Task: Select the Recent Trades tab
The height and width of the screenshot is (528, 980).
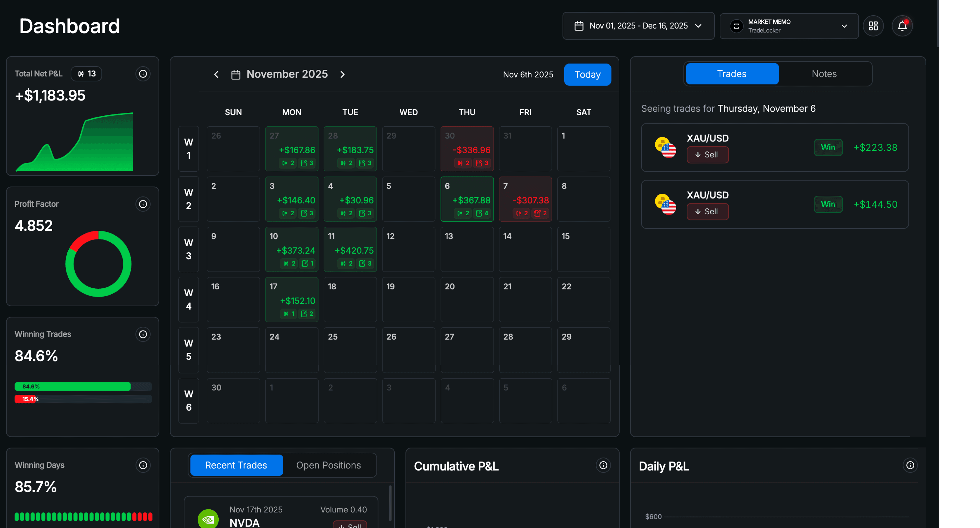Action: (236, 465)
